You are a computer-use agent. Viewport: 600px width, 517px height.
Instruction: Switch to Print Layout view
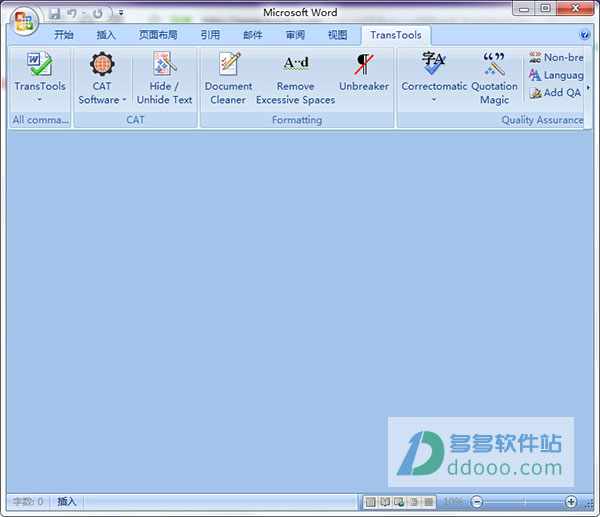(x=370, y=502)
